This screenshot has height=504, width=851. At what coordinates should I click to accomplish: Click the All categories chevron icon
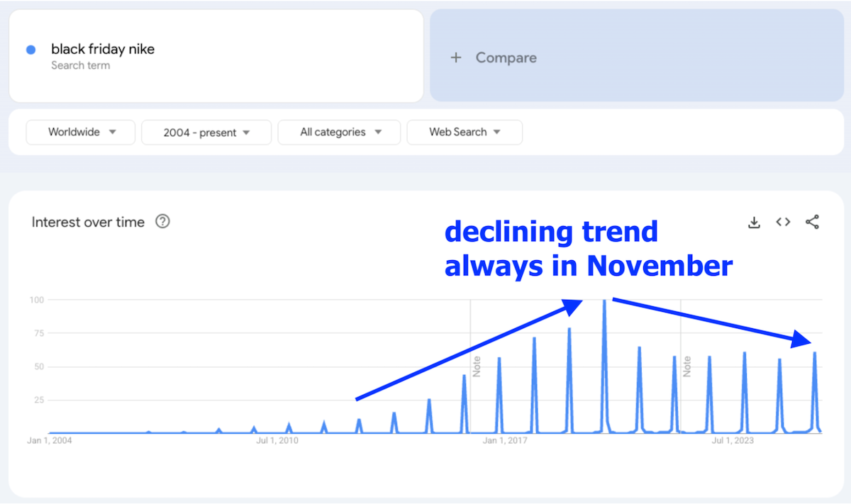click(378, 132)
